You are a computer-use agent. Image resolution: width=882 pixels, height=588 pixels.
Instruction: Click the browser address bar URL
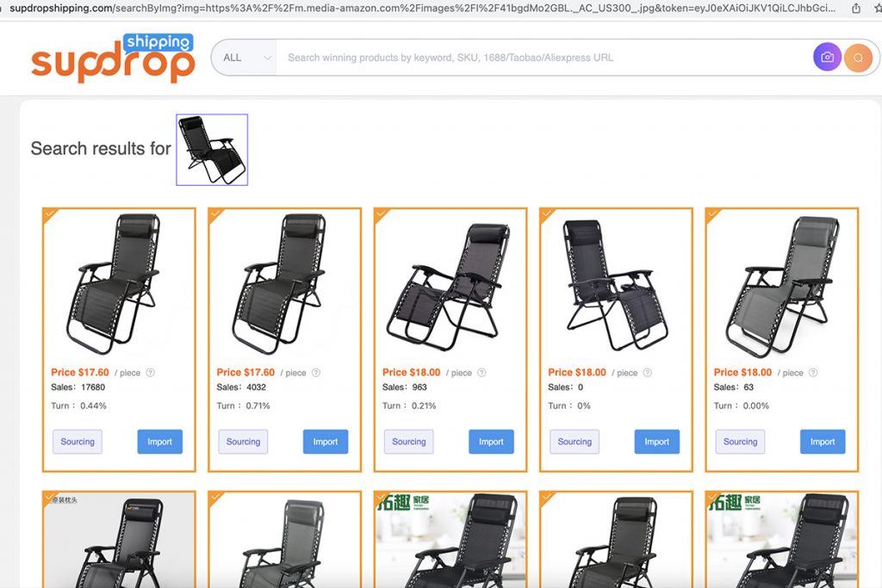pos(422,8)
